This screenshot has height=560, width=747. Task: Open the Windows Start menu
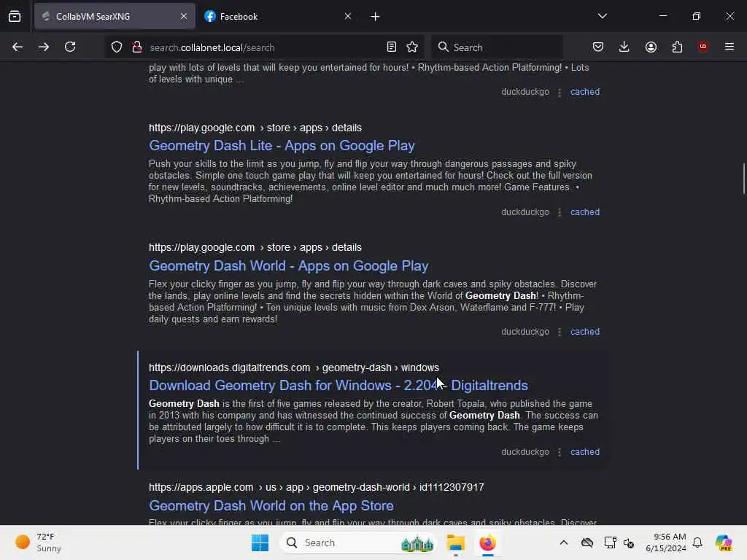(260, 542)
